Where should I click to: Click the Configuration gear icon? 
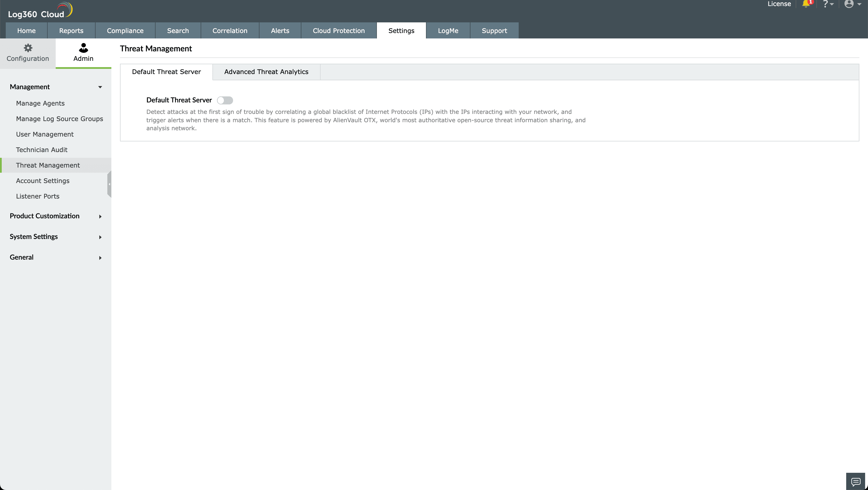coord(28,48)
